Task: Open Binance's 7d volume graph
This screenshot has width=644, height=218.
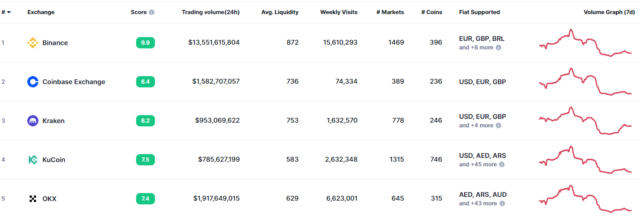Action: [x=585, y=43]
